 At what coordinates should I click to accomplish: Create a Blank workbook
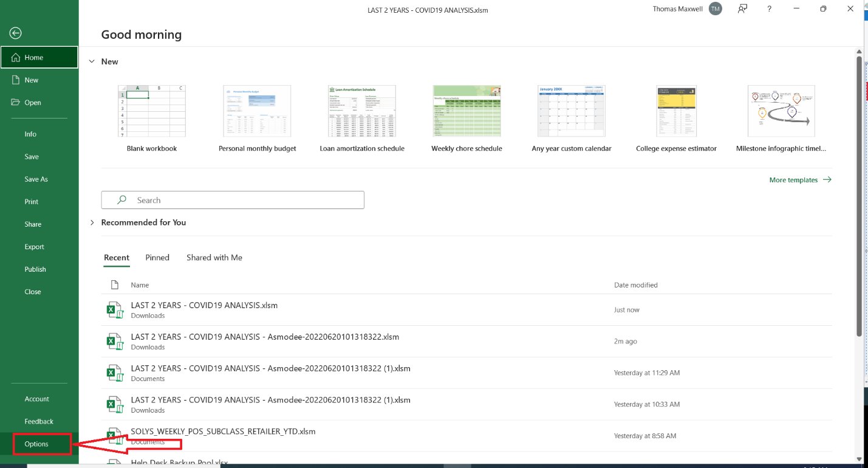click(151, 119)
